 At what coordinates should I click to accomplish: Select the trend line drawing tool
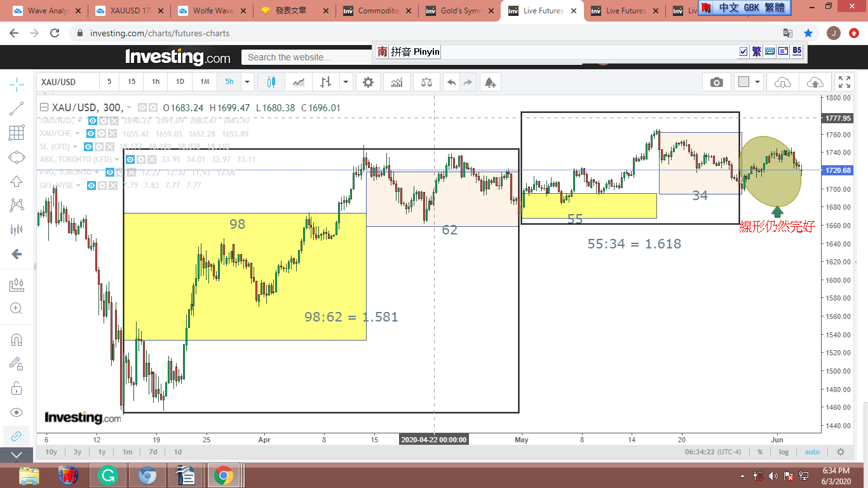tap(17, 109)
